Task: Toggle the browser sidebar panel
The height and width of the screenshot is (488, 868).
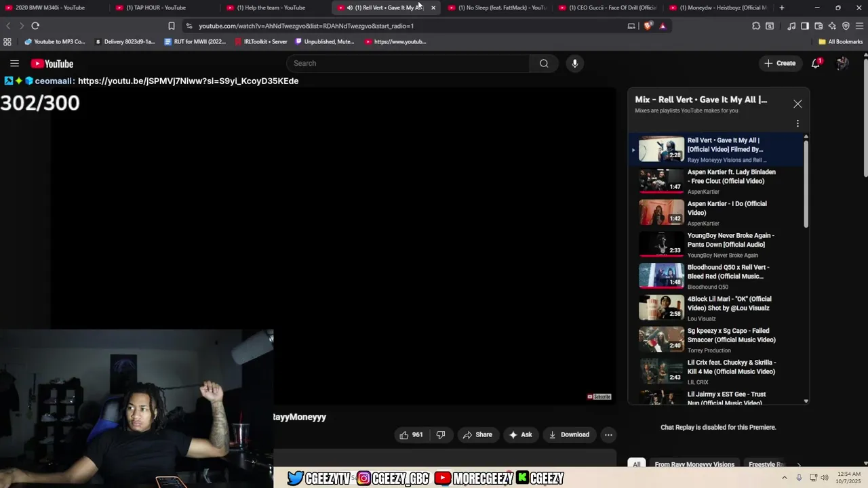Action: (x=805, y=26)
